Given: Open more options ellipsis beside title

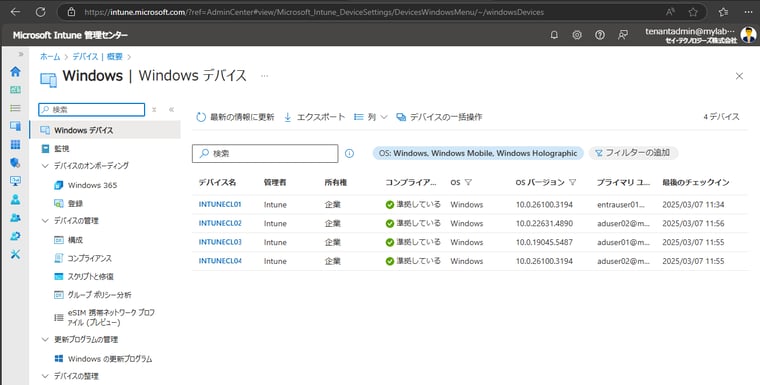Looking at the screenshot, I should (264, 76).
